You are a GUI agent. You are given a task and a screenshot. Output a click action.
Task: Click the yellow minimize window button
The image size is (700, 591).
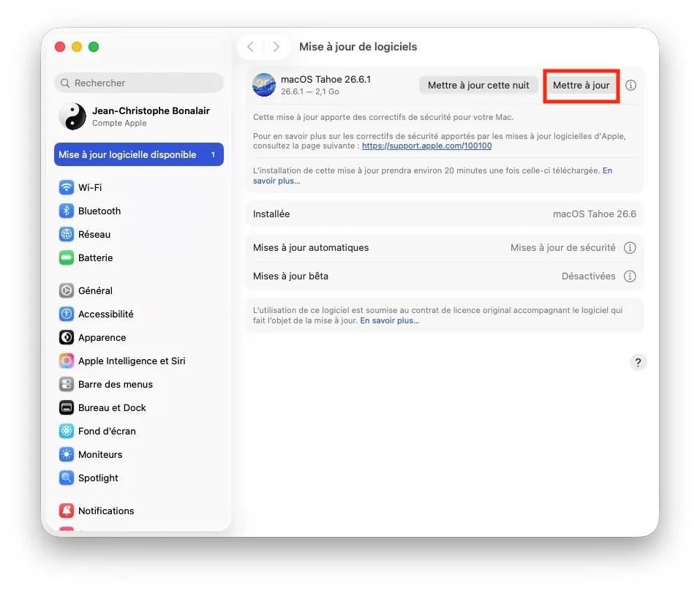tap(77, 47)
